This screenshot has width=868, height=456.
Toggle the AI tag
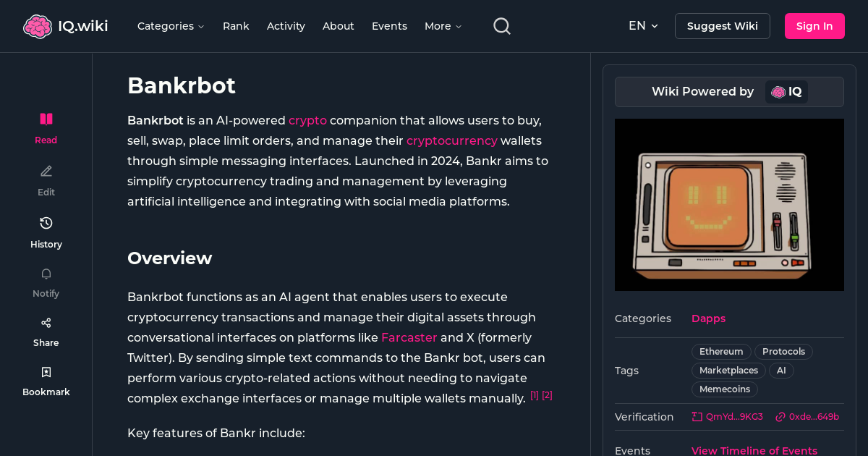click(781, 370)
